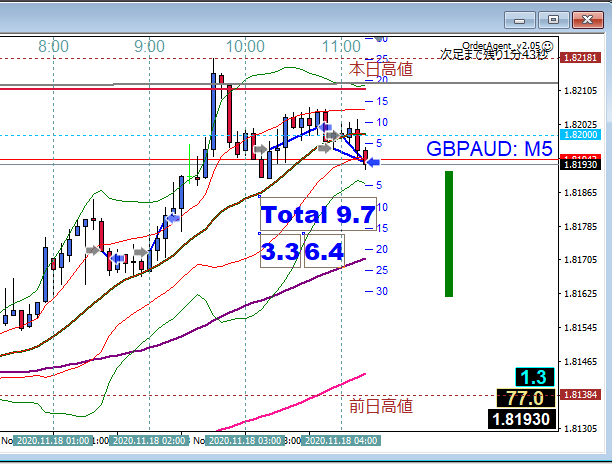Click the 1.81785 value on the price axis
This screenshot has width=612, height=464.
pyautogui.click(x=581, y=226)
